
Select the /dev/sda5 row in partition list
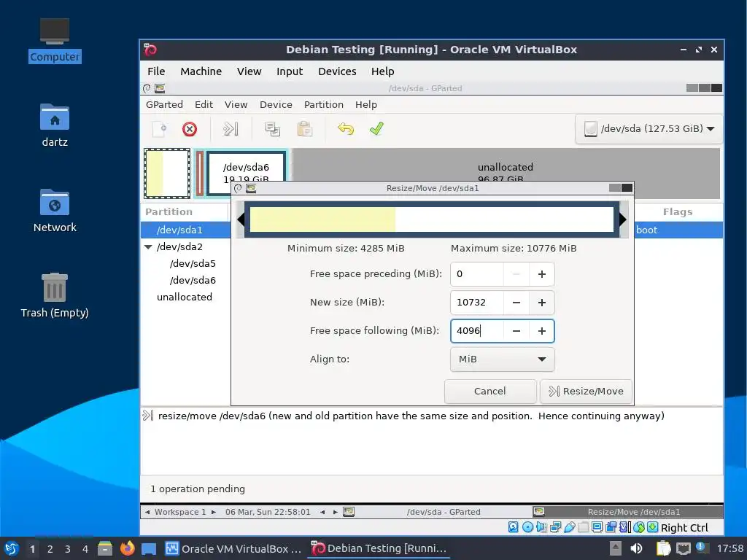(186, 263)
